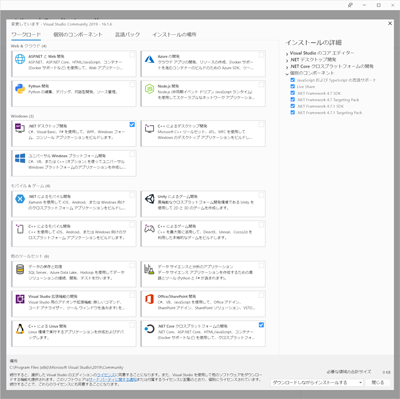Uncheck the .NET Framework 4.7 SDK checkbox

click(x=293, y=93)
